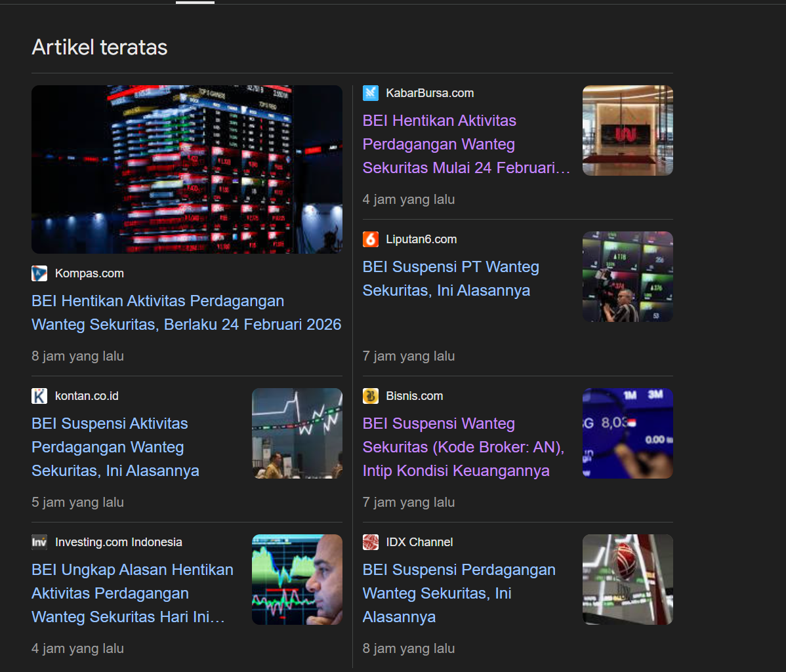This screenshot has width=786, height=672.
Task: Click '4 jam yang lalu' under Investing article
Action: [77, 648]
